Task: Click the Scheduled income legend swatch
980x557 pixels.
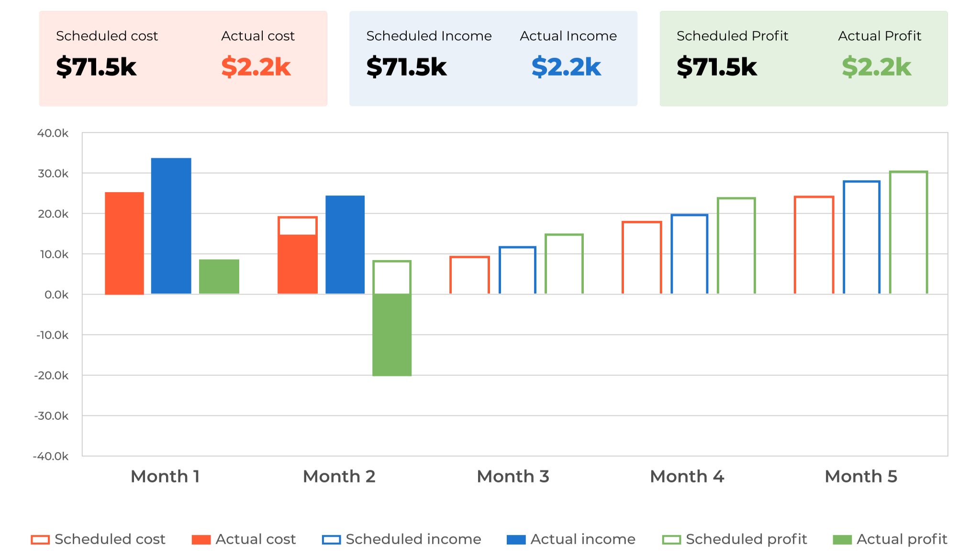Action: coord(331,540)
